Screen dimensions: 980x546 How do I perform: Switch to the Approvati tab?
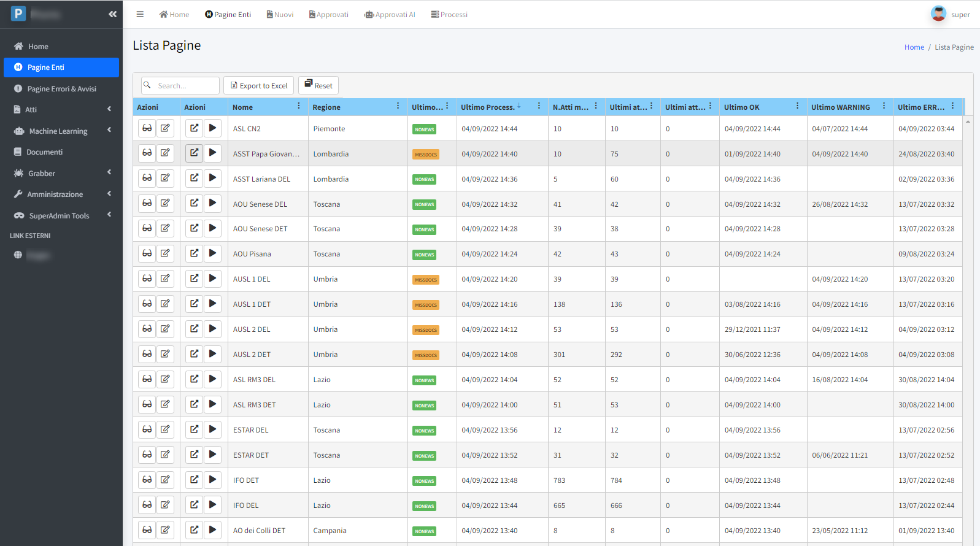tap(329, 15)
